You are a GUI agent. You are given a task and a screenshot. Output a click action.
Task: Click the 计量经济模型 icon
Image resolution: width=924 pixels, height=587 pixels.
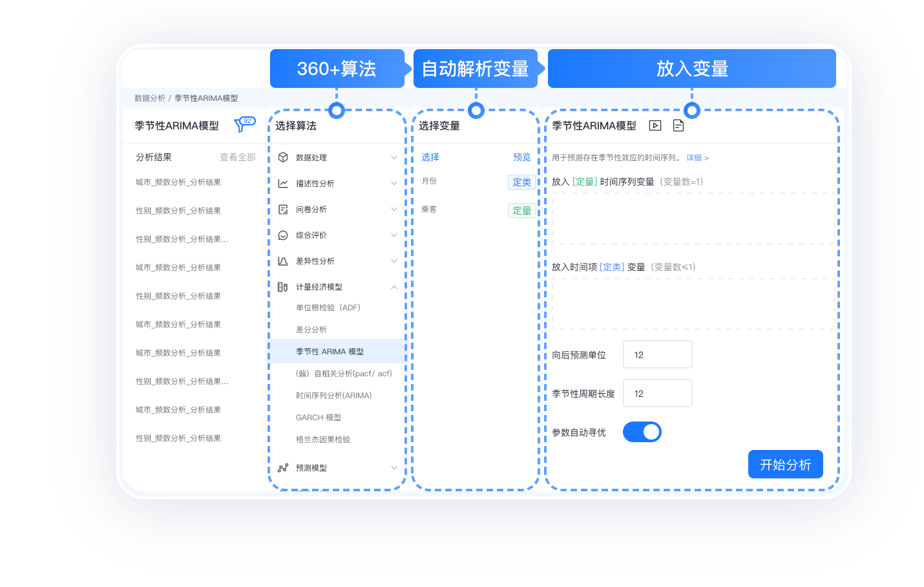[x=283, y=286]
